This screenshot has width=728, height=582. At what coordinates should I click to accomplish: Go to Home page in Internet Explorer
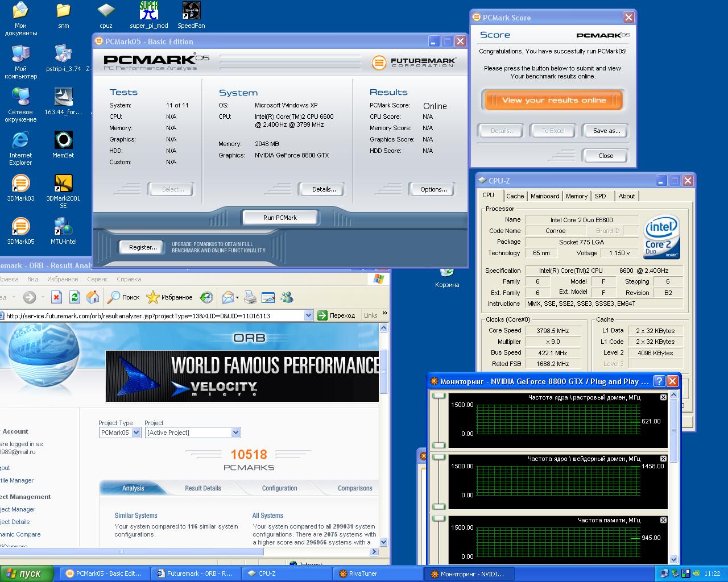click(93, 297)
